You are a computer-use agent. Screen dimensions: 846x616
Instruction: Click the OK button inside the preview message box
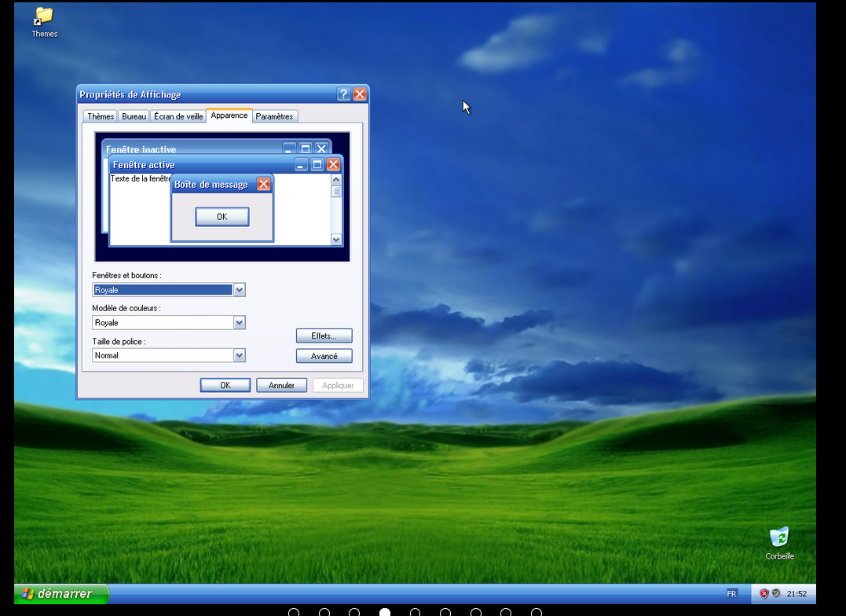pyautogui.click(x=222, y=217)
